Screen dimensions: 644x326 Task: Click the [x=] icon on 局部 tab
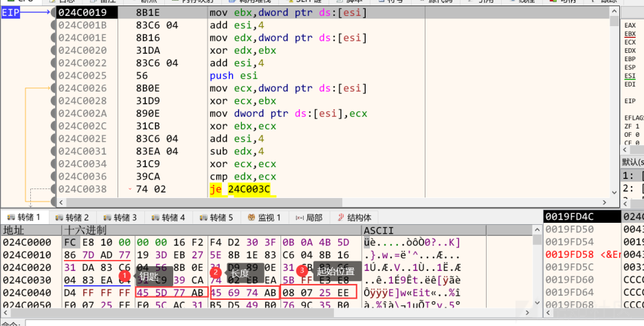[300, 217]
